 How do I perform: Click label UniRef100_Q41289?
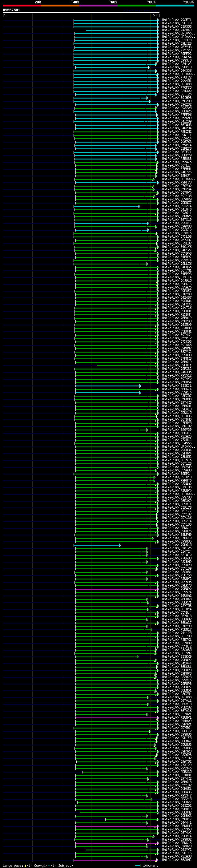pos(176,122)
